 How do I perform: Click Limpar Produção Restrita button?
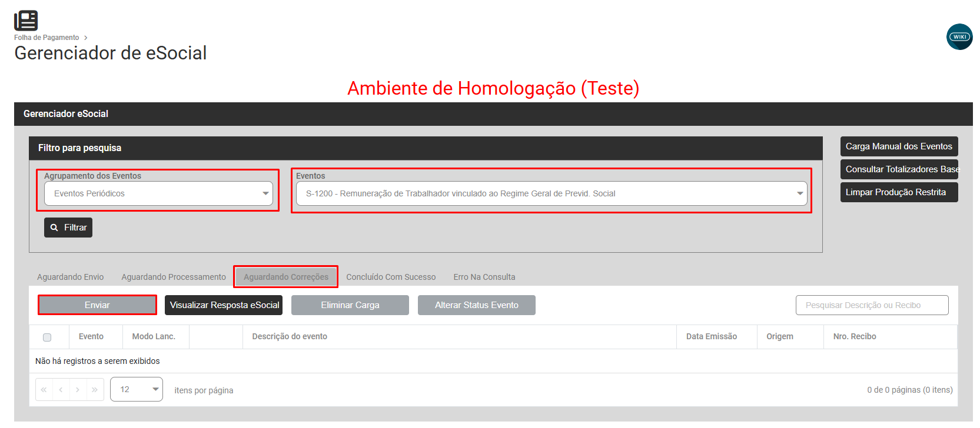(x=899, y=192)
